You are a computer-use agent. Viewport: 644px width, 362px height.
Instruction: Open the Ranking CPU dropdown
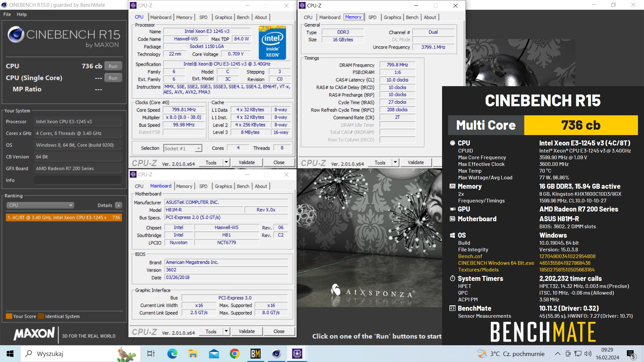click(40, 205)
